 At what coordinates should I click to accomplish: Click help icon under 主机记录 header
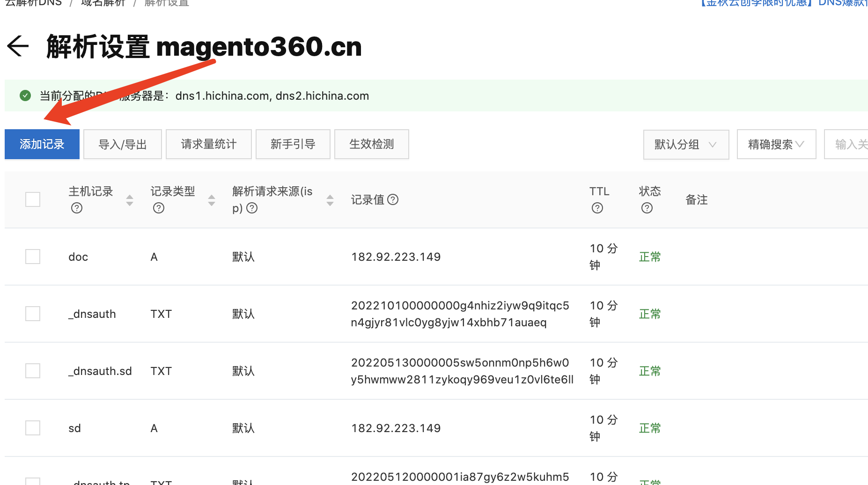pyautogui.click(x=77, y=208)
